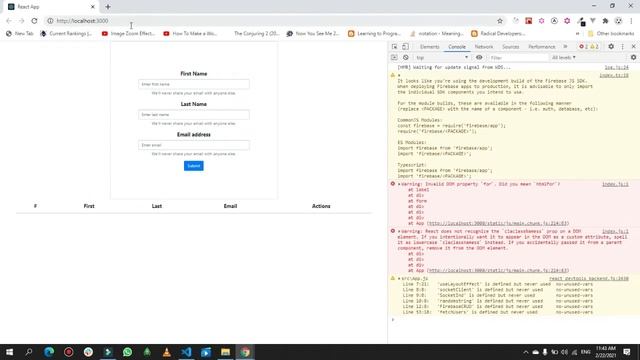Open index.js source link of Firebase warning
The height and width of the screenshot is (360, 640).
[613, 76]
